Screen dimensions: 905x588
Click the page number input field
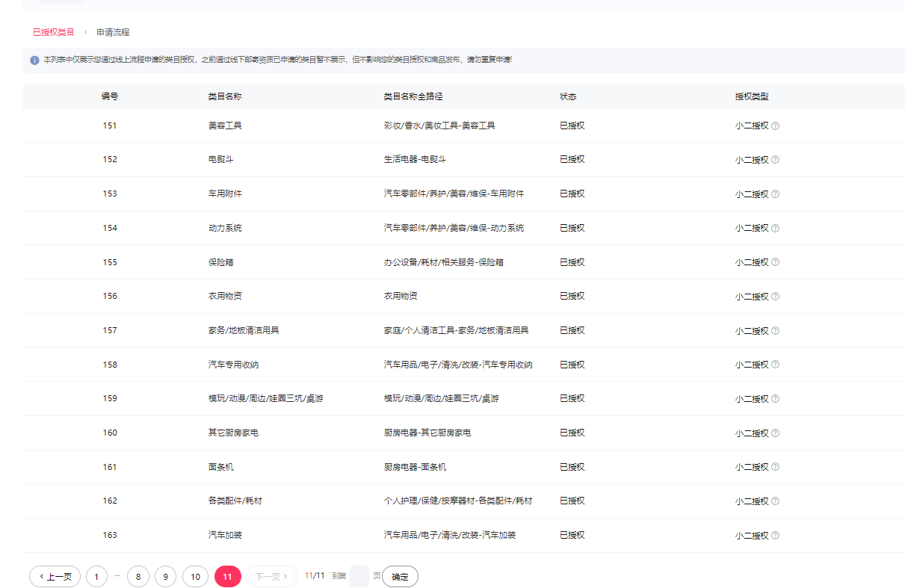tap(359, 576)
